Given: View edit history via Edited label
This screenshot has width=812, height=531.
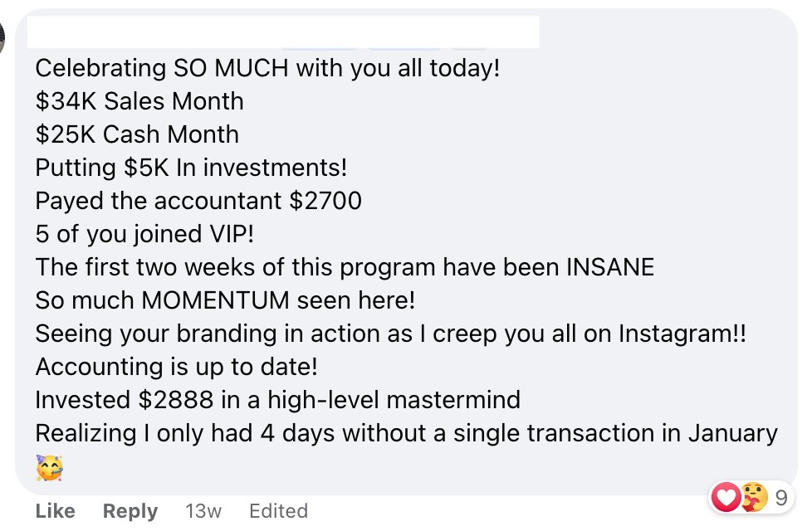Looking at the screenshot, I should pos(278,511).
